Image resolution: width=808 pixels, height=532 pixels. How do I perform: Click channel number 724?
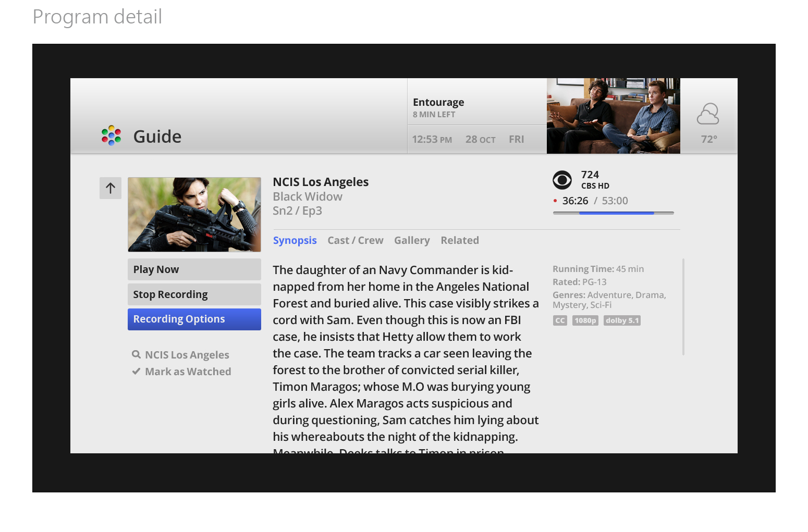(x=590, y=175)
